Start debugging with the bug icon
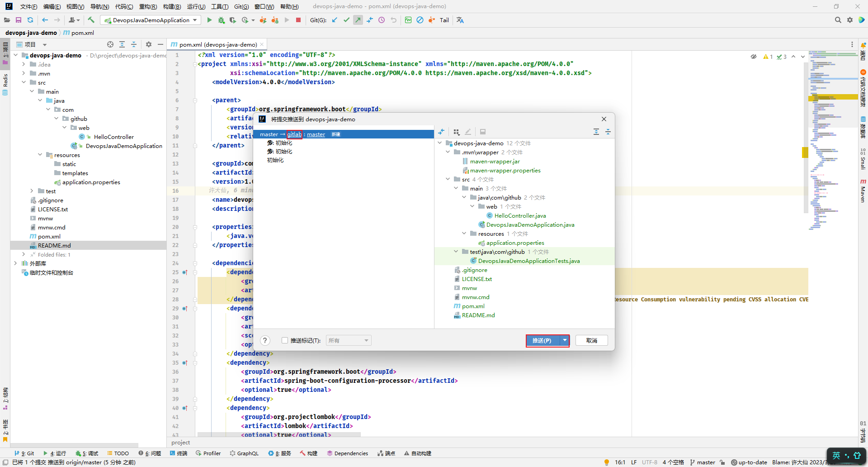Image resolution: width=868 pixels, height=467 pixels. (221, 20)
